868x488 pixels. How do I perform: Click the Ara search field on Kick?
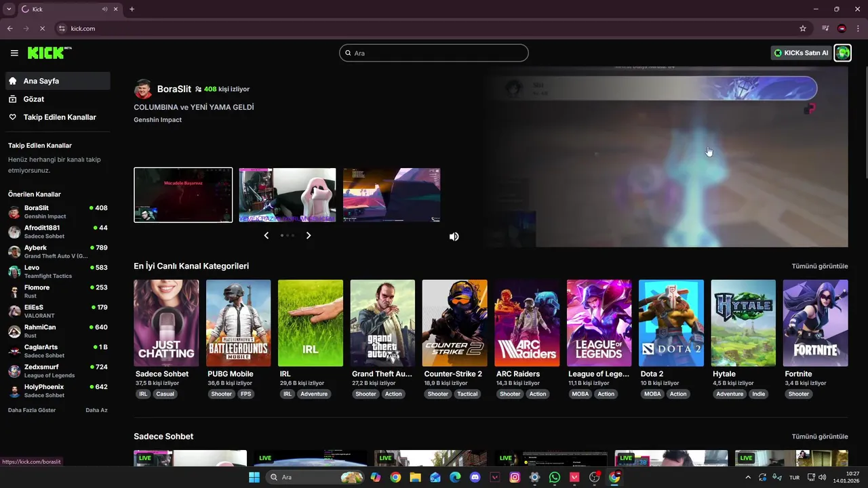[x=434, y=53]
